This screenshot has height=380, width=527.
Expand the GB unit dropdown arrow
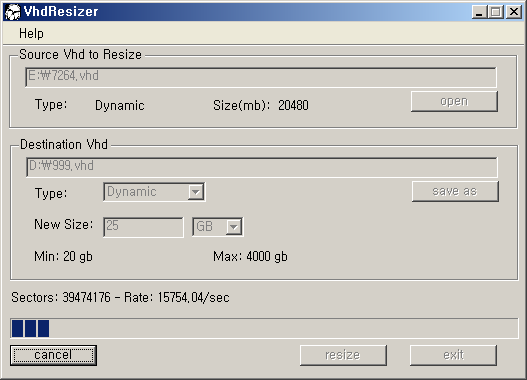[234, 227]
